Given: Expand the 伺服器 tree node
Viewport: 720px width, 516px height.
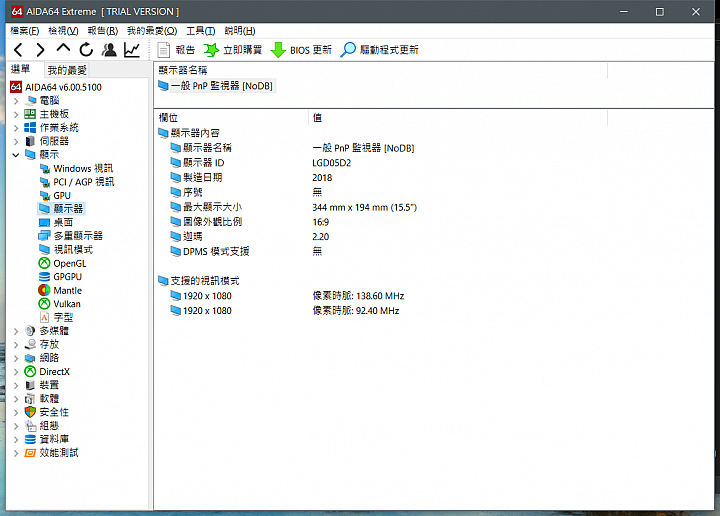Looking at the screenshot, I should click(16, 141).
